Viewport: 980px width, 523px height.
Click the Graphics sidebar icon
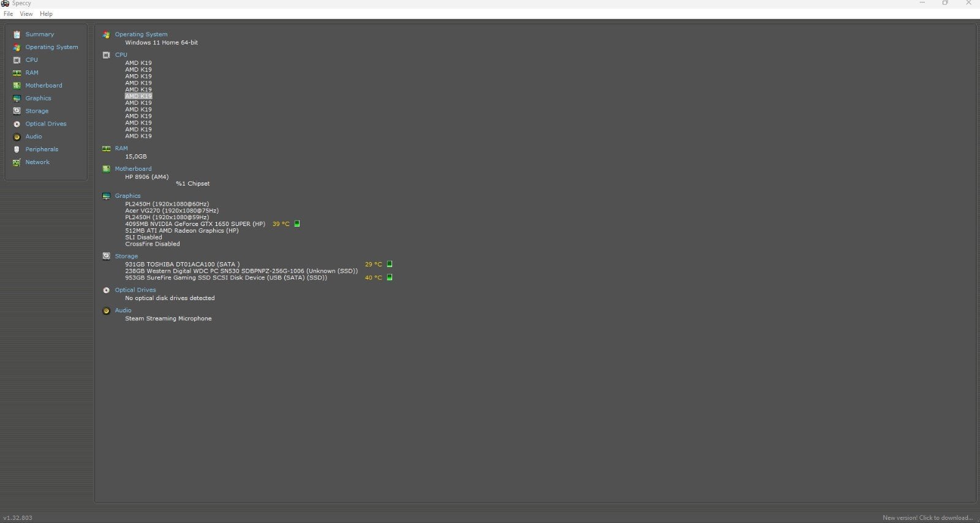tap(17, 99)
